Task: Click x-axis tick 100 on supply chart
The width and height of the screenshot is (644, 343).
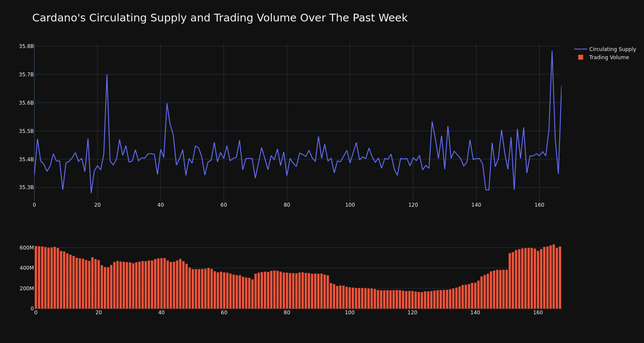Action: [350, 205]
